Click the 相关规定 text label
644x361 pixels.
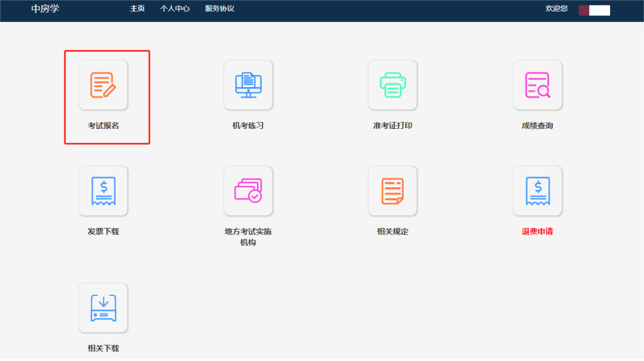click(392, 232)
